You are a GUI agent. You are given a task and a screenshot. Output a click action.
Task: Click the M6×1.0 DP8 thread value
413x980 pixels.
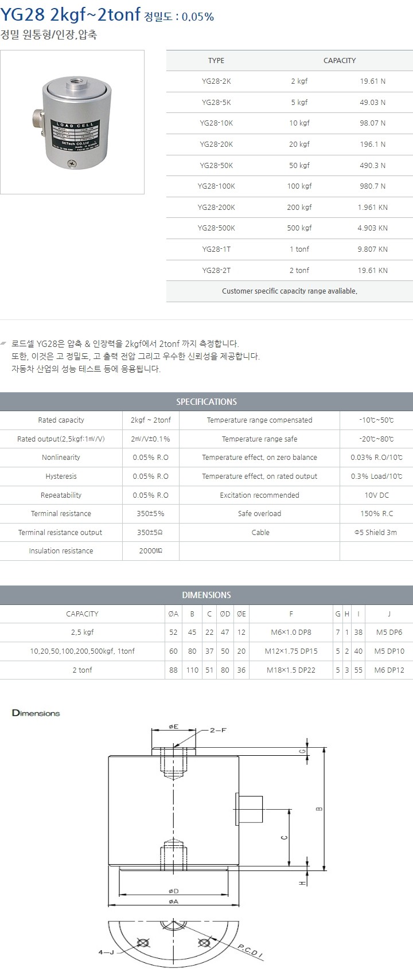(x=291, y=632)
